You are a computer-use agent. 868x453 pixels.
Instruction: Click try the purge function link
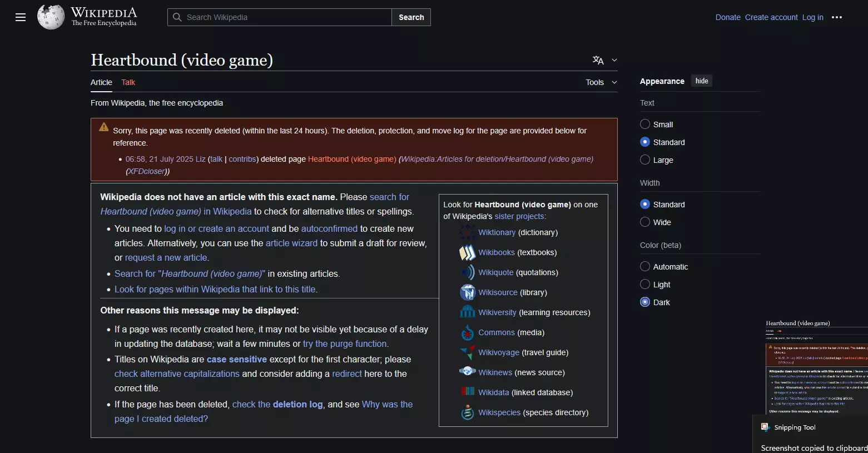345,344
